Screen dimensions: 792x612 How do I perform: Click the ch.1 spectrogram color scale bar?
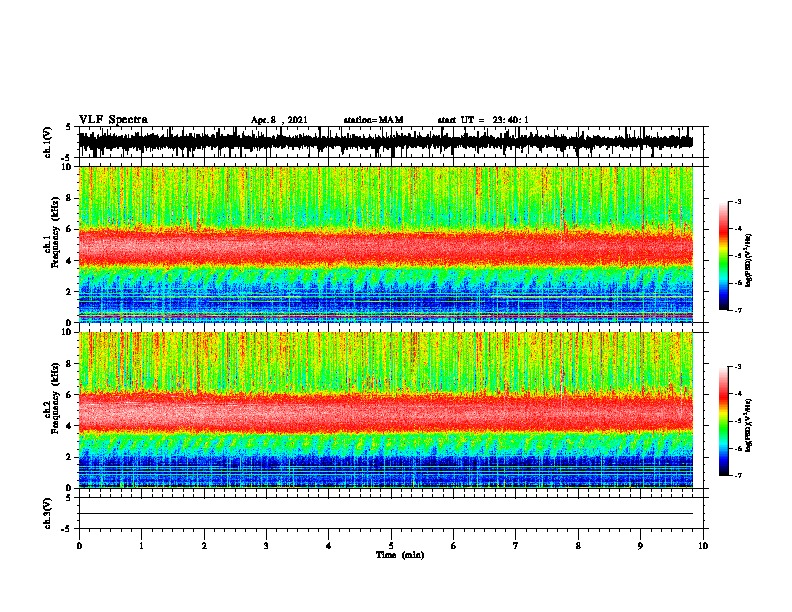tap(724, 256)
